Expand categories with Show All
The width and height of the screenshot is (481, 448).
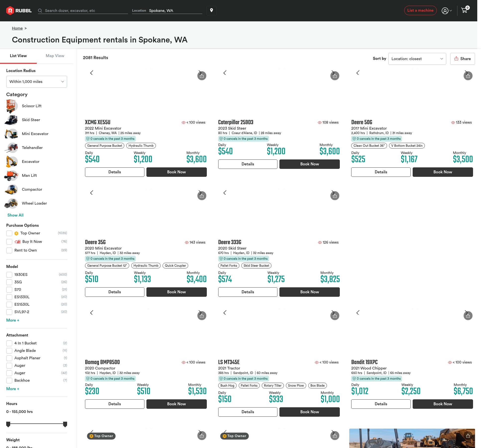(x=15, y=215)
